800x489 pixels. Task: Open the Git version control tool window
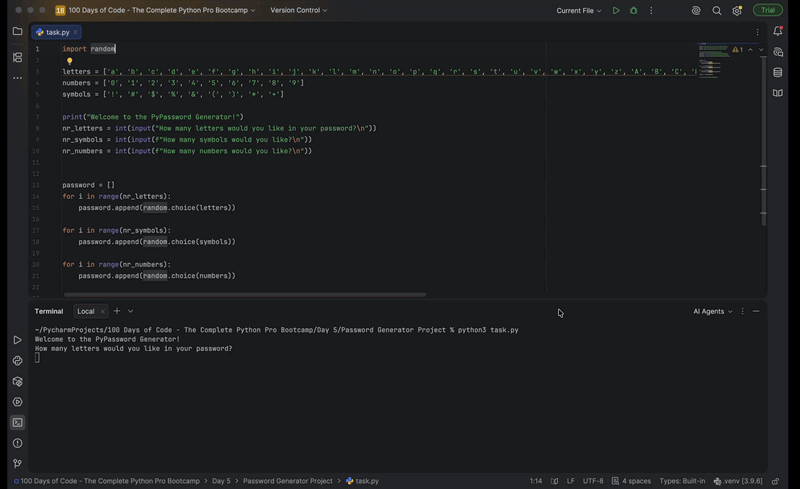tap(17, 463)
